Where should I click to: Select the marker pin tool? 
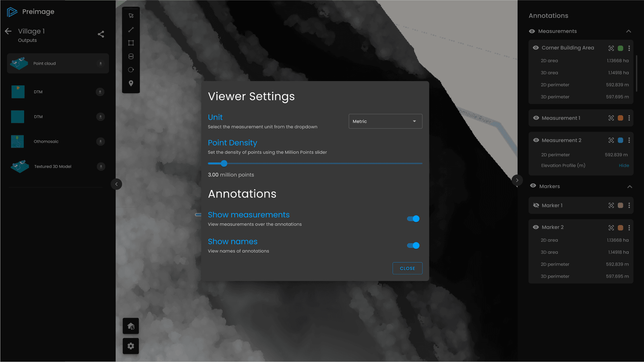click(131, 83)
